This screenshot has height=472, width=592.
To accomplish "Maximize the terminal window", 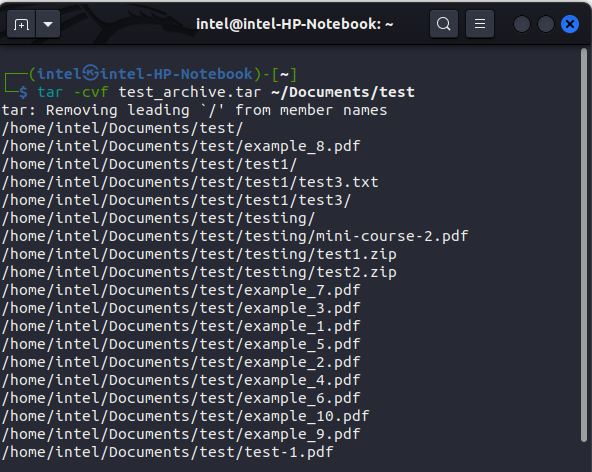I will 546,25.
